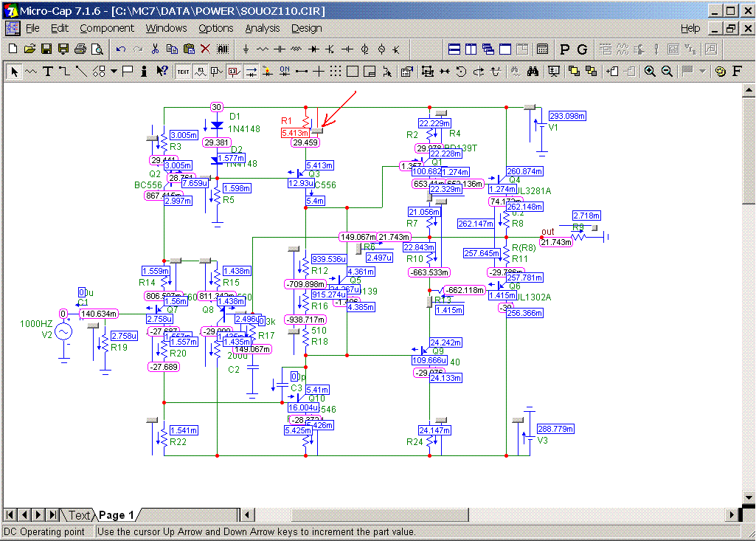Switch to the Text page tab
The height and width of the screenshot is (541, 756).
click(x=79, y=515)
